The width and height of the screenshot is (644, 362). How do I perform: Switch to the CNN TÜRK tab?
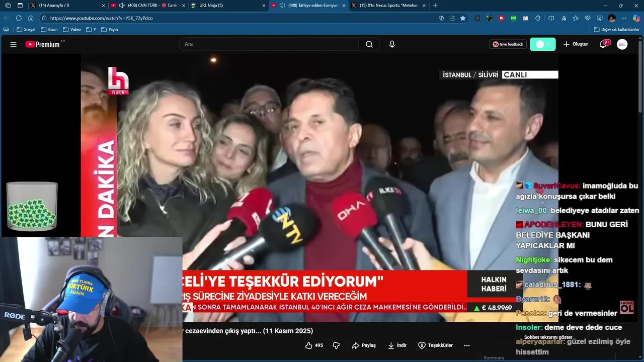(147, 6)
